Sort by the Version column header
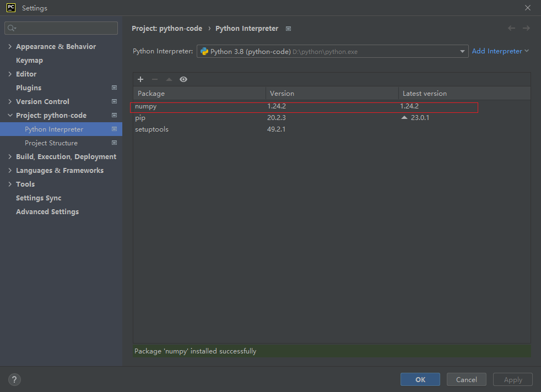The height and width of the screenshot is (392, 541). (x=332, y=94)
